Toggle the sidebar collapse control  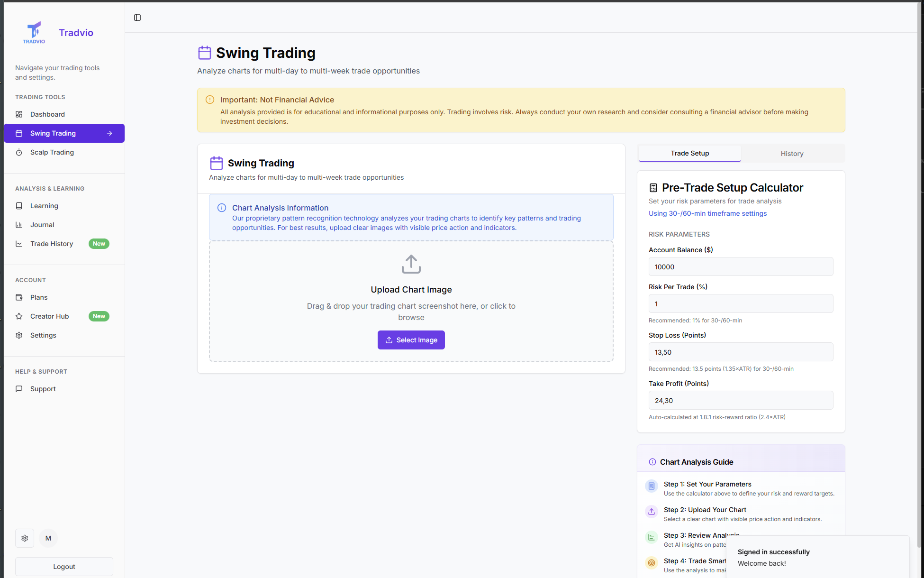coord(137,18)
